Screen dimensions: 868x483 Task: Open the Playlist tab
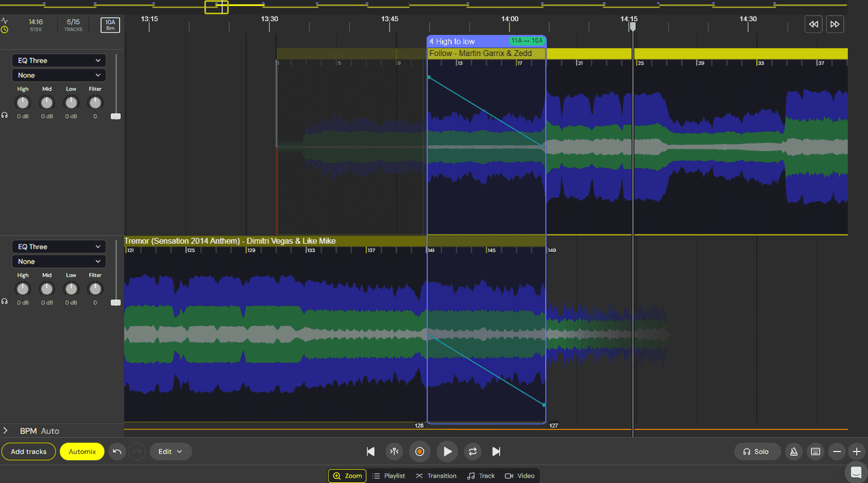[389, 475]
